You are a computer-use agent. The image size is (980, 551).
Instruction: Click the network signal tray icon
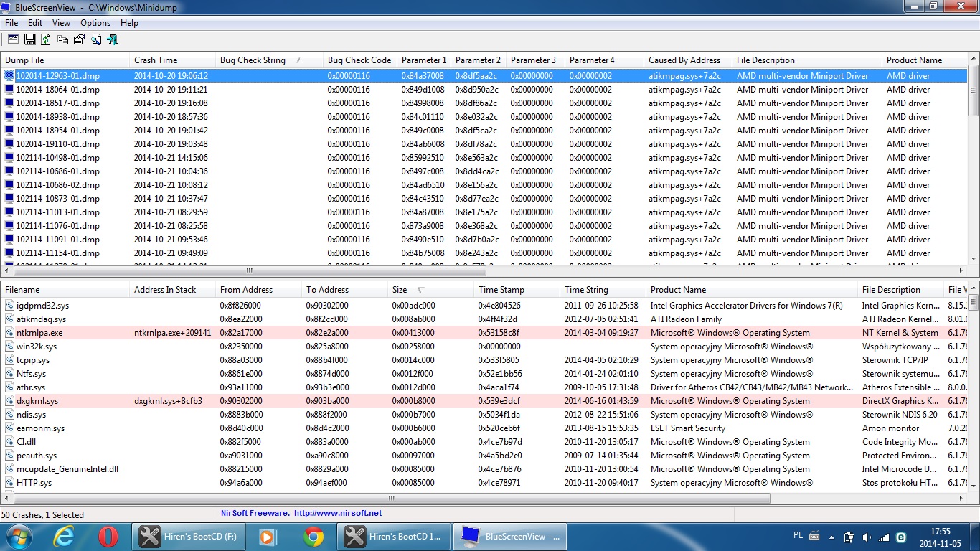(x=884, y=537)
